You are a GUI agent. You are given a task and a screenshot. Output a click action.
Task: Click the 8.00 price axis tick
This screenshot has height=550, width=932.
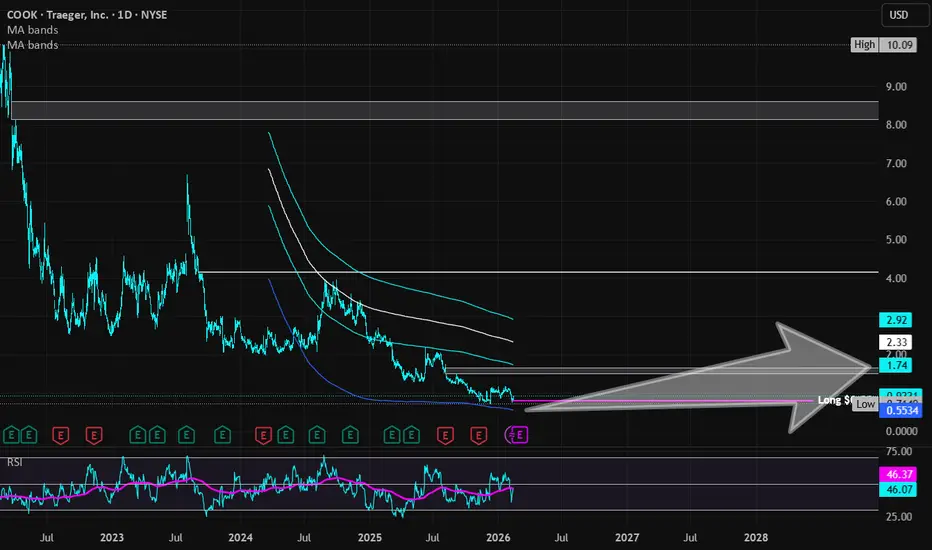click(896, 125)
